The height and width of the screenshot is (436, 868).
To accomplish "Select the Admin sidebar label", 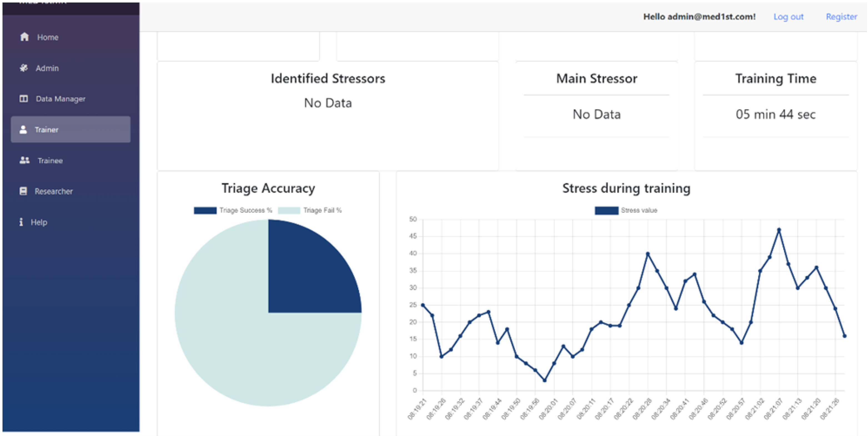I will pos(47,68).
